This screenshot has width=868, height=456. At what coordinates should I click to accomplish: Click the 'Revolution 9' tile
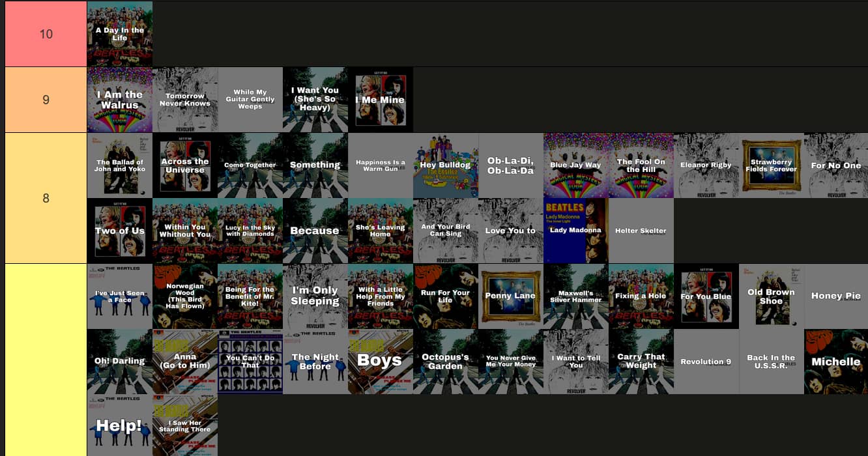pyautogui.click(x=706, y=362)
